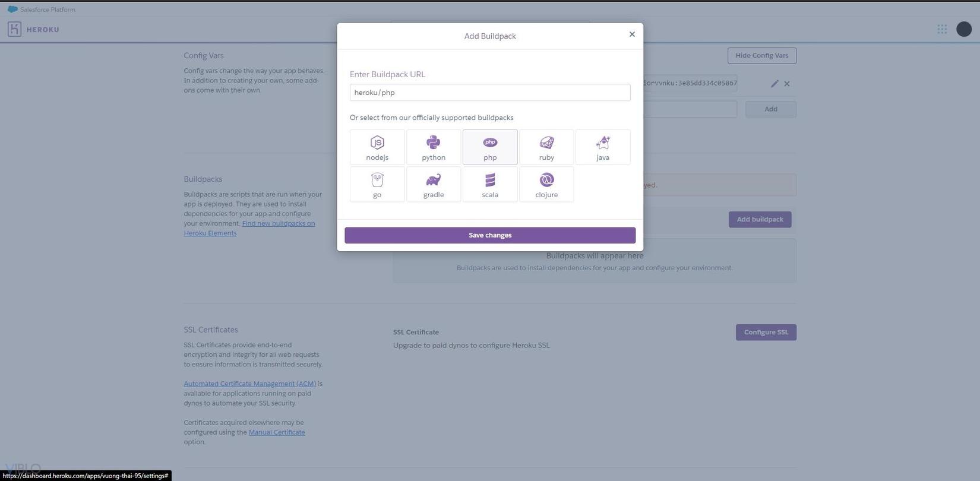Select the clojure buildpack
Screen dimensions: 980x481
coord(546,184)
